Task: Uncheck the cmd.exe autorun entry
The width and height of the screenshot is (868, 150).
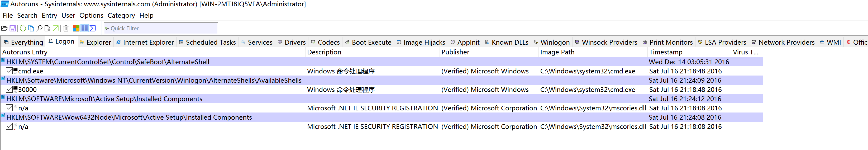Action: click(9, 71)
